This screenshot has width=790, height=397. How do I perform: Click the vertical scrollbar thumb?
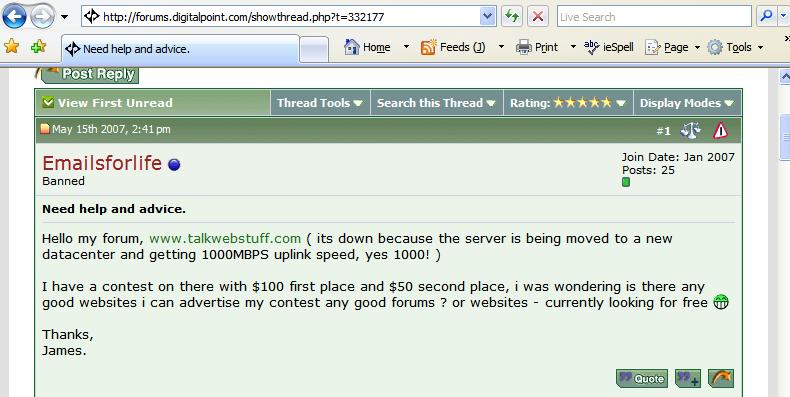tap(784, 137)
